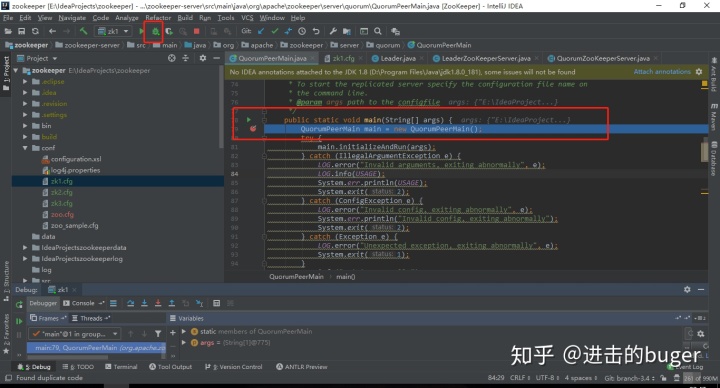Click Scroll from Source target icon
The width and height of the screenshot is (720, 388).
point(172,58)
